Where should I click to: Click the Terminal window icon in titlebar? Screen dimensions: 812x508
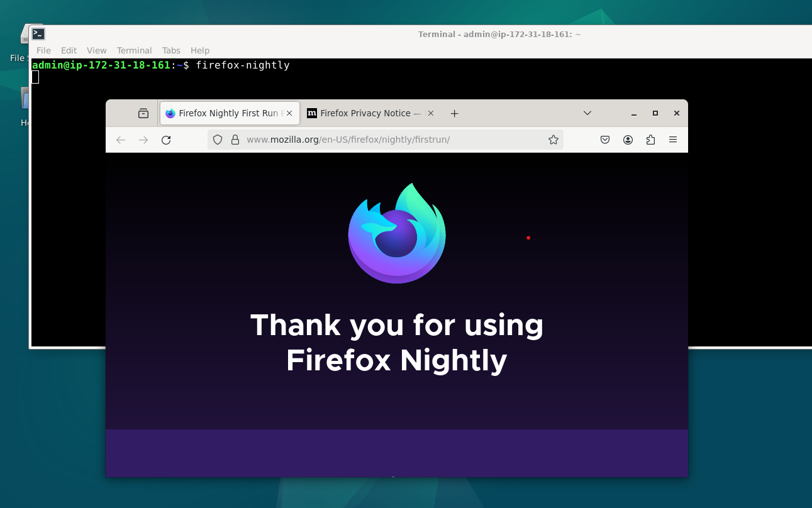coord(38,34)
